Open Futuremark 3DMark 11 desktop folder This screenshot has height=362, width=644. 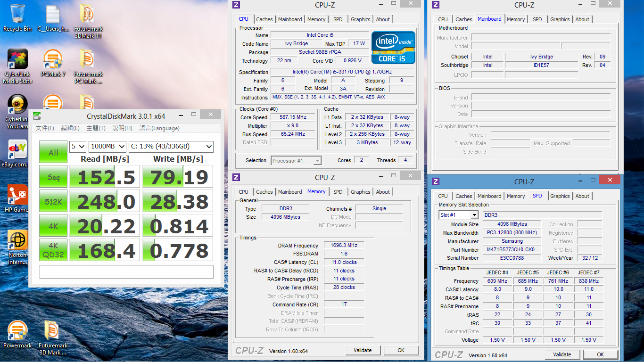[x=88, y=21]
